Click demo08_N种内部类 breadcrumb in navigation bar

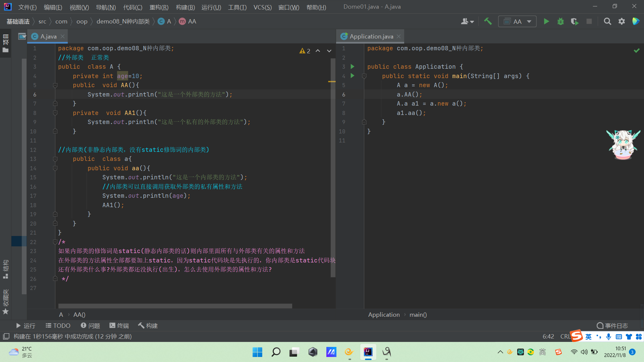(123, 21)
